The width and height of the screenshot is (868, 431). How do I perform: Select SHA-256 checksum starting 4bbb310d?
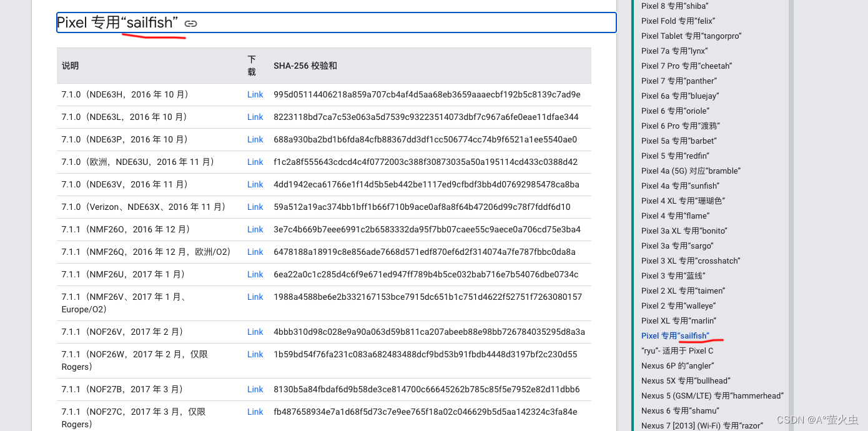(x=429, y=332)
